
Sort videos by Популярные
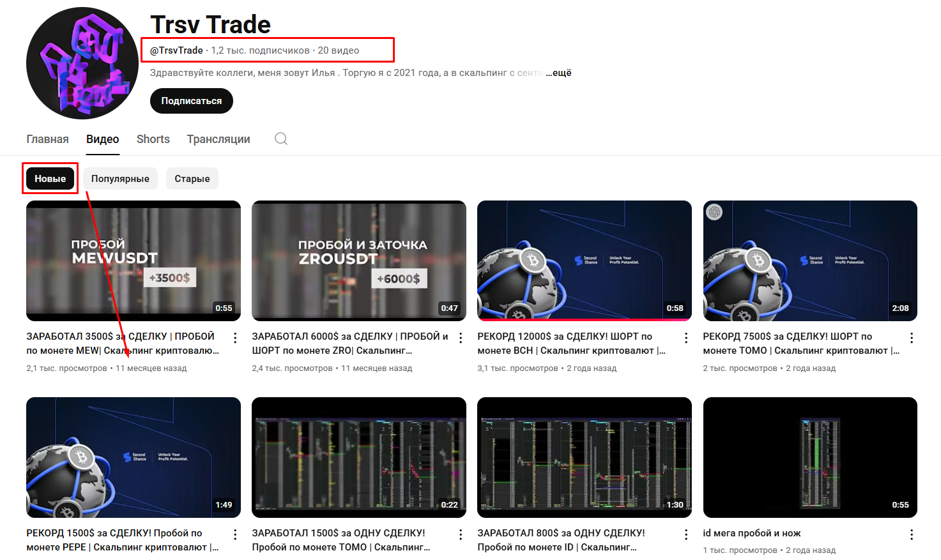(120, 179)
